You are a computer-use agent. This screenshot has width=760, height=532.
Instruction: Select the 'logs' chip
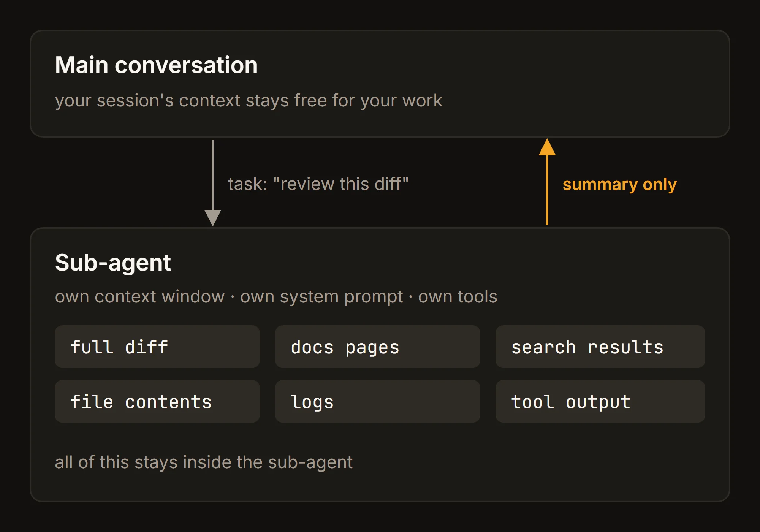[378, 401]
